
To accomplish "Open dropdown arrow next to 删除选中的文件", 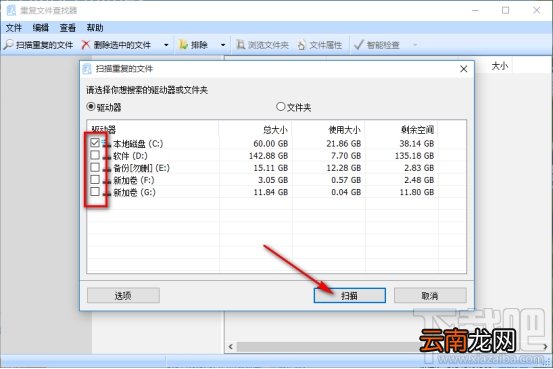I will [166, 45].
